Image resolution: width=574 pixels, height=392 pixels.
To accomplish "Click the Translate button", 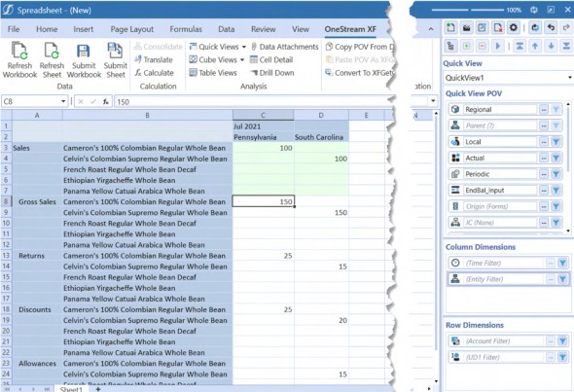I will click(x=154, y=59).
